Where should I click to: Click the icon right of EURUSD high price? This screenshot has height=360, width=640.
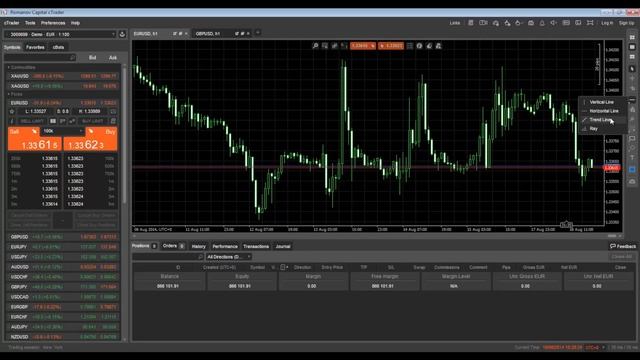click(x=113, y=111)
